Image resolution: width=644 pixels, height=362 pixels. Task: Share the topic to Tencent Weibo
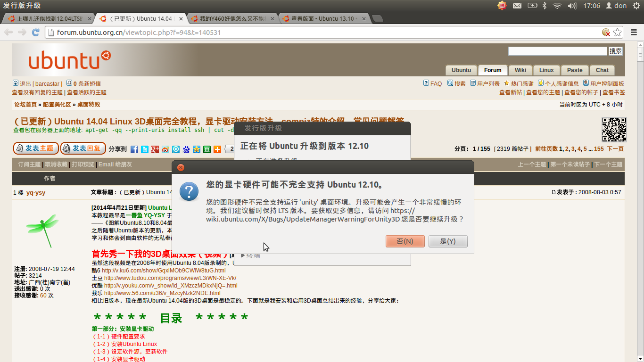tap(176, 149)
